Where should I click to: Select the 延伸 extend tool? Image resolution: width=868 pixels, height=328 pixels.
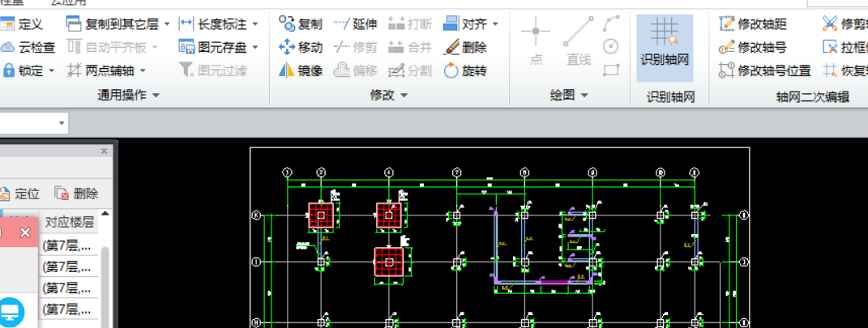click(356, 23)
